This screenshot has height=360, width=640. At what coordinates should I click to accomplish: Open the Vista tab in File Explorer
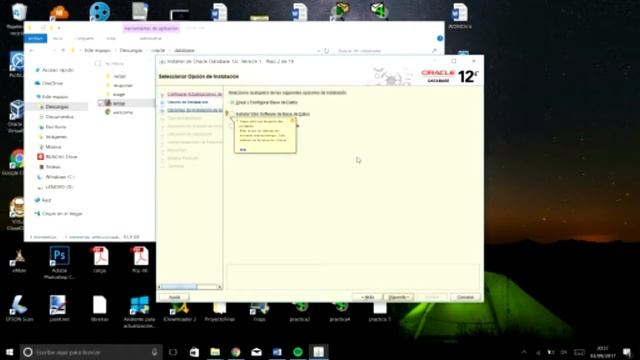pos(111,38)
